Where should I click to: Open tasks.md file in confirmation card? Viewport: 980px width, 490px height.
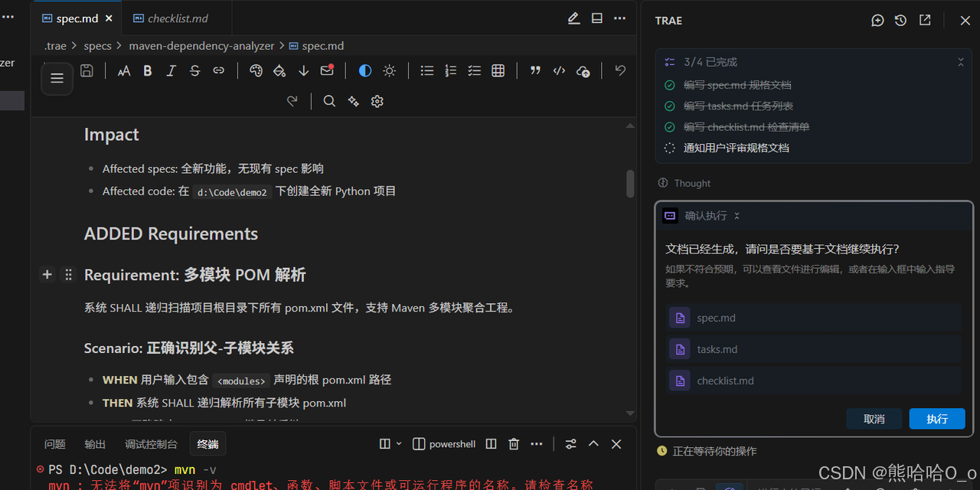[x=814, y=349]
